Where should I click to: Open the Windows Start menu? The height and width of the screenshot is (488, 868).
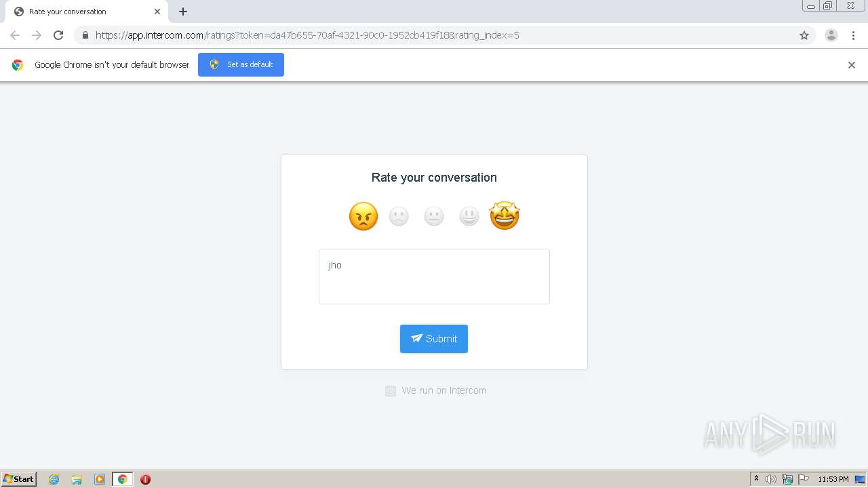point(19,479)
